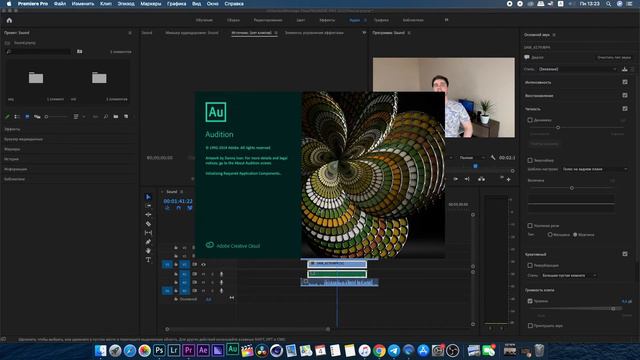Select the Мужчина radio button
The height and width of the screenshot is (360, 640).
tap(575, 235)
